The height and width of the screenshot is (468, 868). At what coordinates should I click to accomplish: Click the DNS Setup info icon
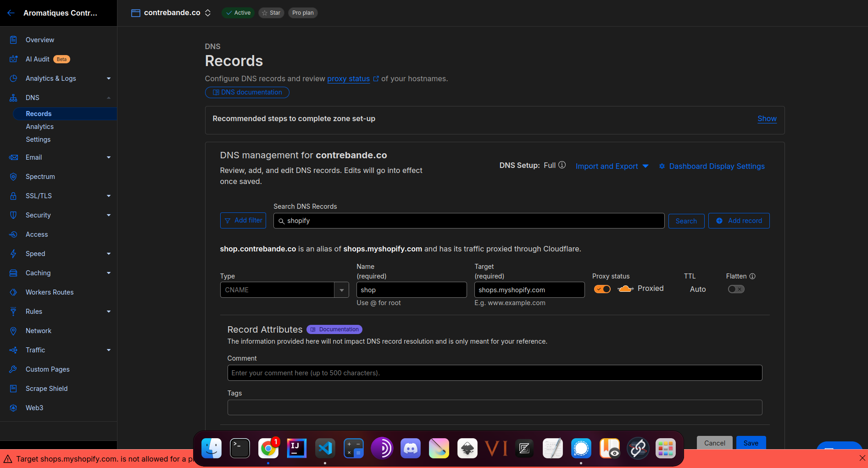562,165
